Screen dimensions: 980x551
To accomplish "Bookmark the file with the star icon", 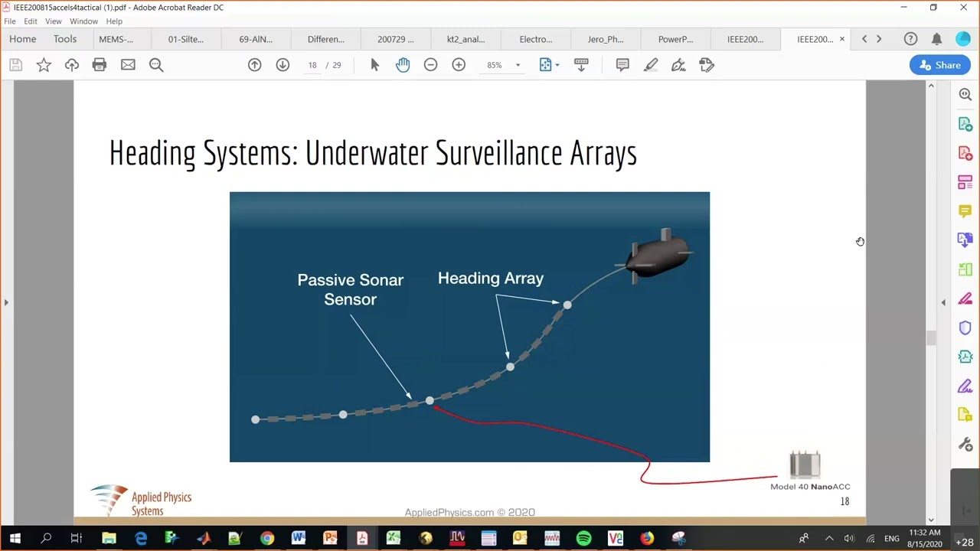I will click(x=44, y=65).
